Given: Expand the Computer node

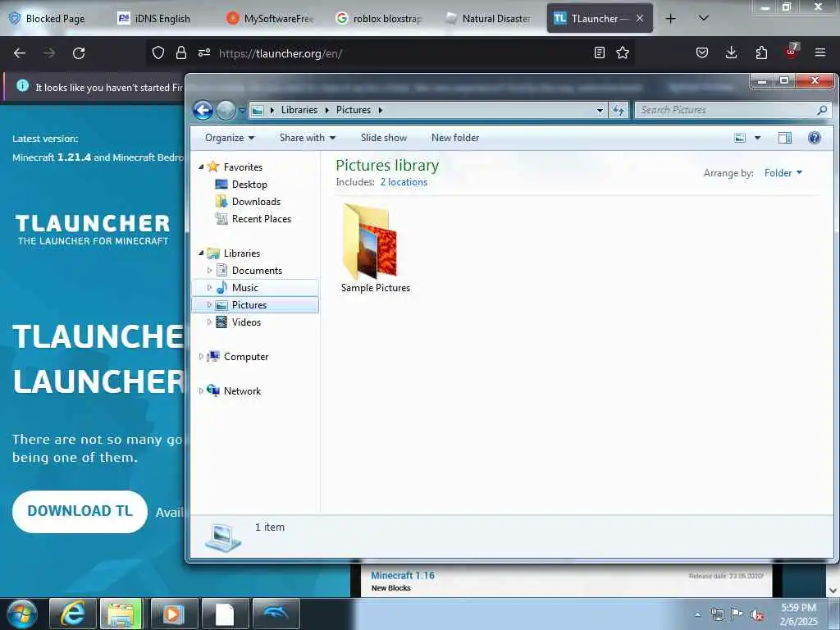Looking at the screenshot, I should [201, 357].
